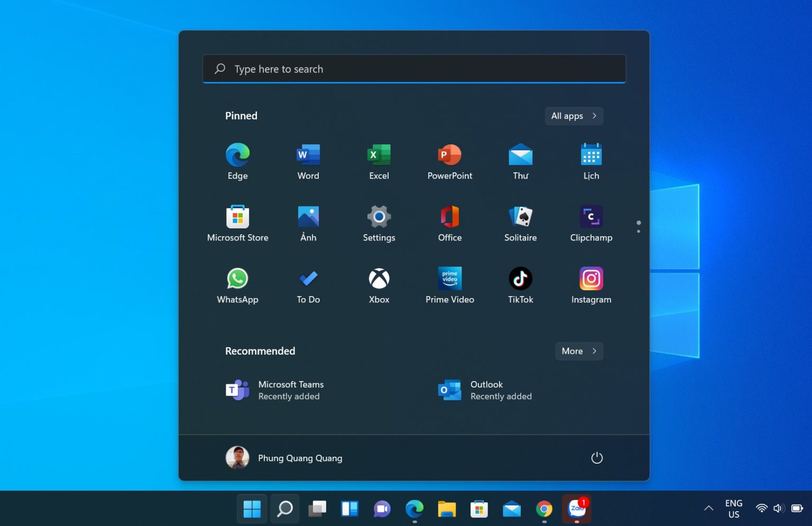Screen dimensions: 812x526
Task: Open the Instagram app
Action: coord(591,285)
